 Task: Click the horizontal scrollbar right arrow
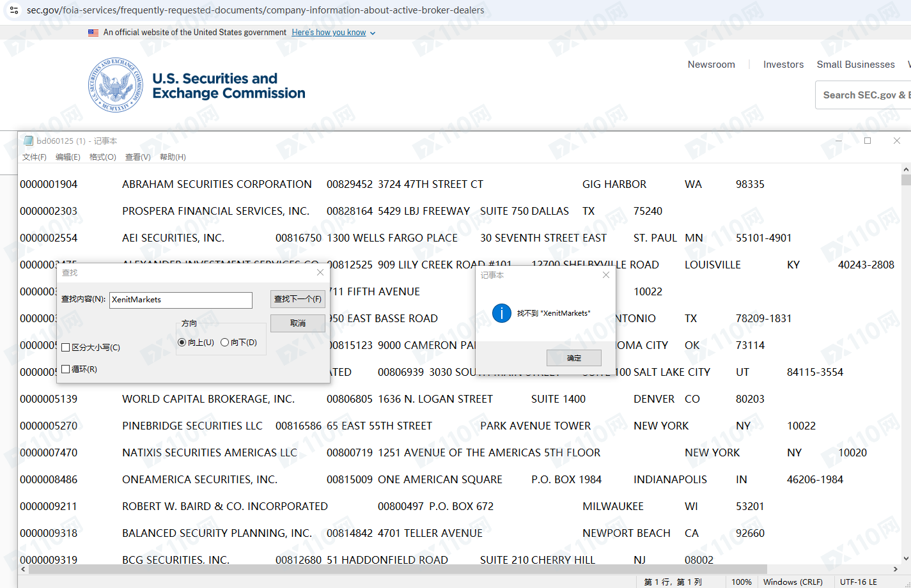(895, 569)
